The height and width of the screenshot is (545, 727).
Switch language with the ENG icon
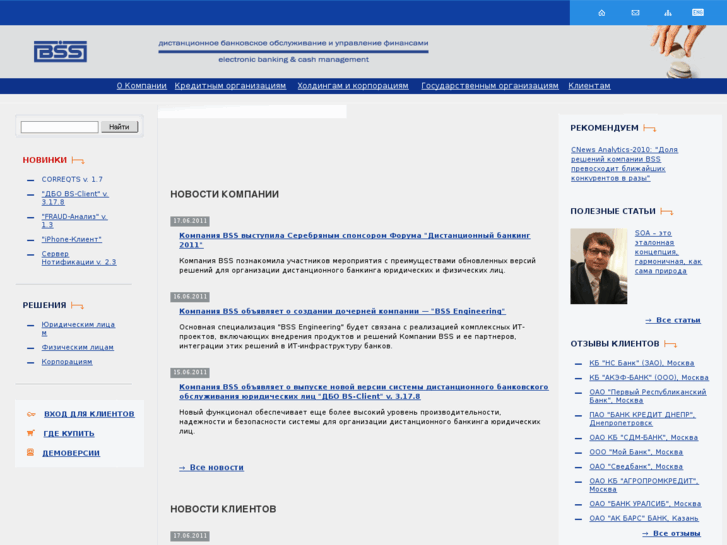click(x=698, y=13)
